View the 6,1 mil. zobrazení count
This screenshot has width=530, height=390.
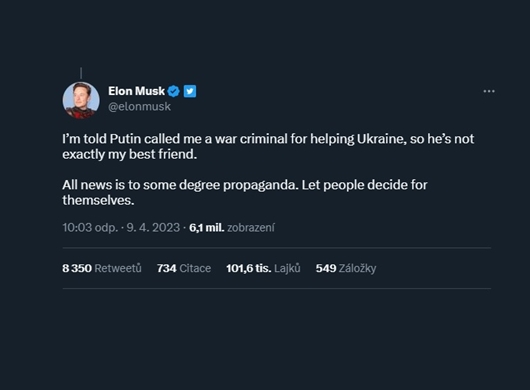pos(232,227)
